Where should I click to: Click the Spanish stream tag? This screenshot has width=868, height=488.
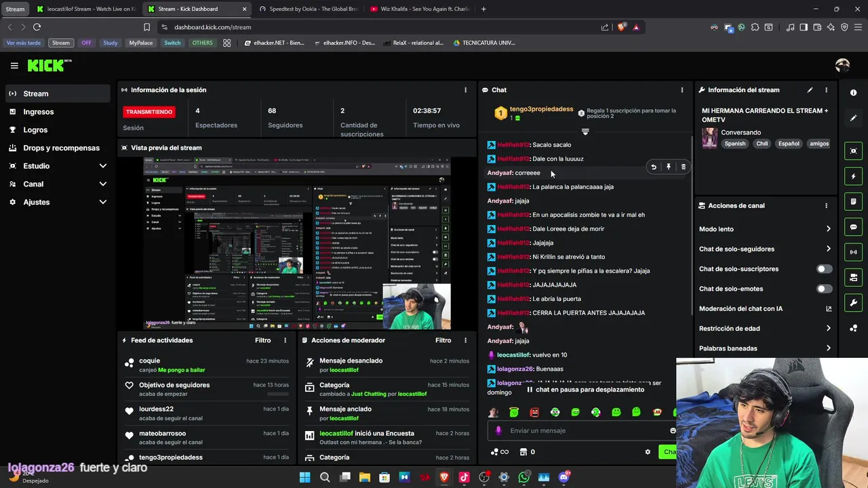click(735, 144)
